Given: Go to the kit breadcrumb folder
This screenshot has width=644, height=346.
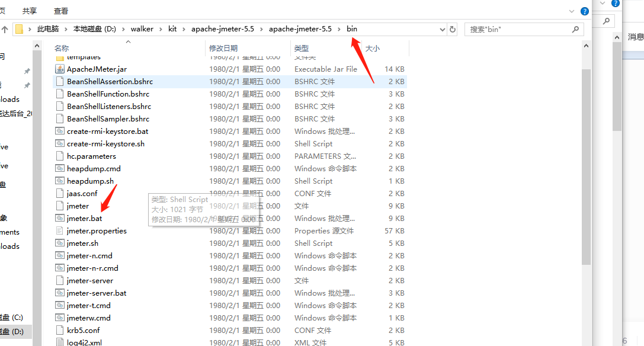Looking at the screenshot, I should 172,29.
